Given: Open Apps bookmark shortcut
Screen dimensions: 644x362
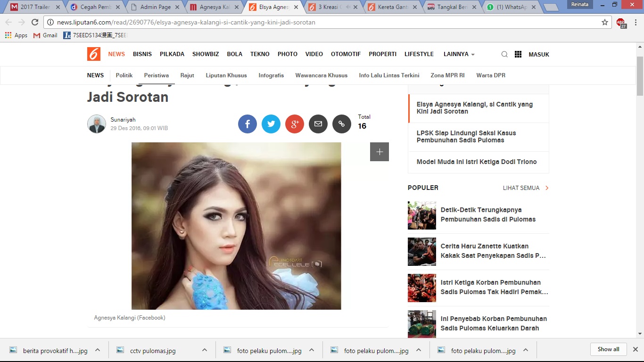Looking at the screenshot, I should pos(17,35).
